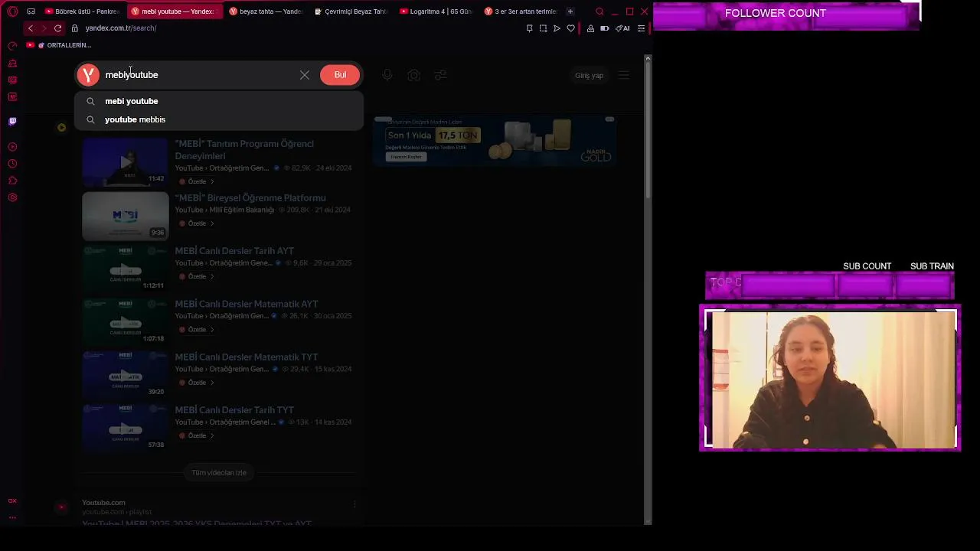Expand Özetle under Canlı Dersler Tarih TYT
The height and width of the screenshot is (551, 980).
click(x=197, y=435)
